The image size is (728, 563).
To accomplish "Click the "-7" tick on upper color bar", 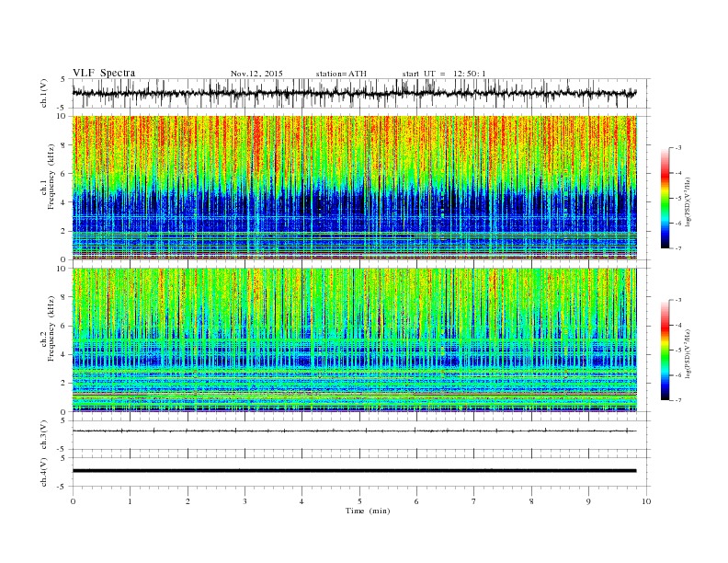I will click(678, 248).
